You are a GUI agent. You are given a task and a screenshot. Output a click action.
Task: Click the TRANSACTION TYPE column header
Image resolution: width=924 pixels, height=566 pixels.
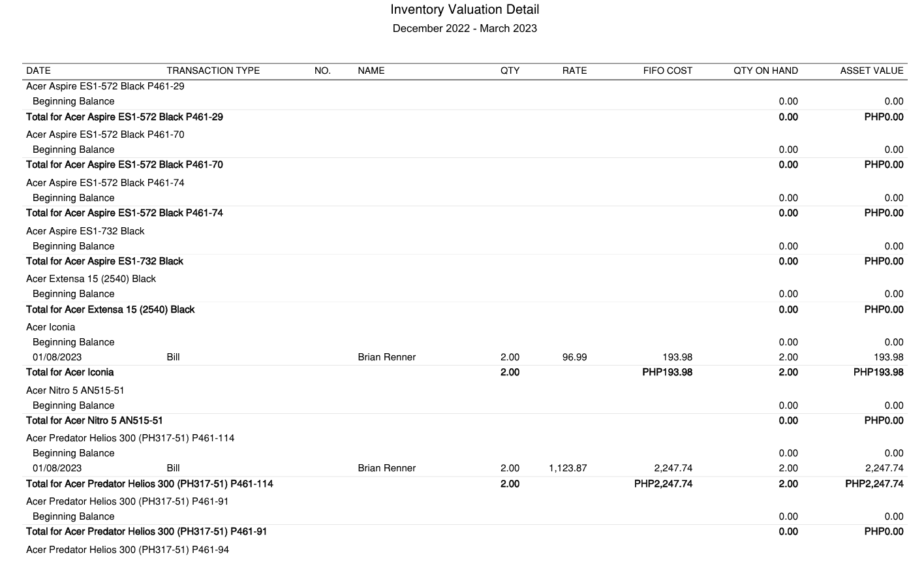coord(213,71)
